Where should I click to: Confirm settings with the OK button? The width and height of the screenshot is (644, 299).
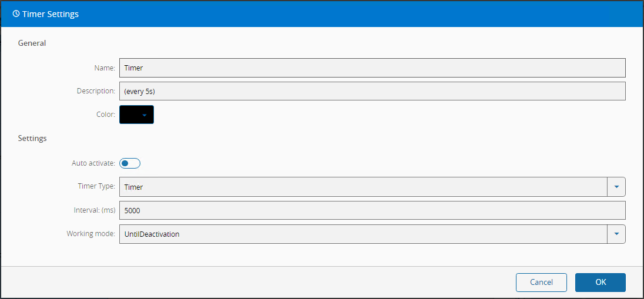tap(600, 282)
